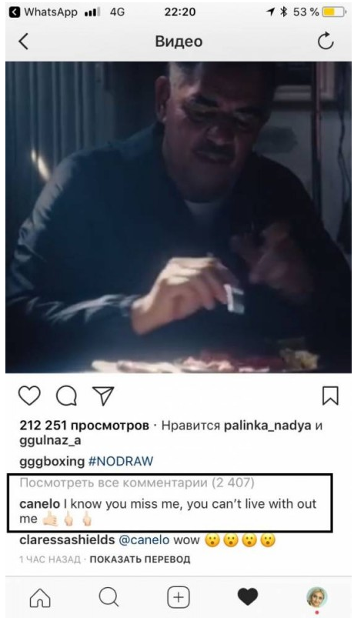Open claressashields username
This screenshot has height=628, width=364.
click(67, 540)
